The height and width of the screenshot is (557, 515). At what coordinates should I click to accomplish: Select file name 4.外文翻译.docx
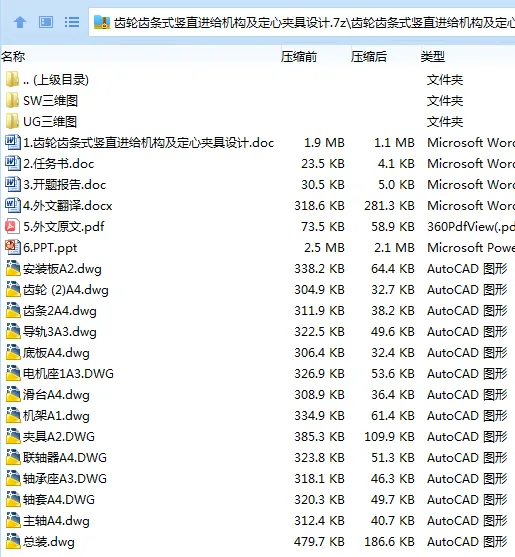coord(67,205)
